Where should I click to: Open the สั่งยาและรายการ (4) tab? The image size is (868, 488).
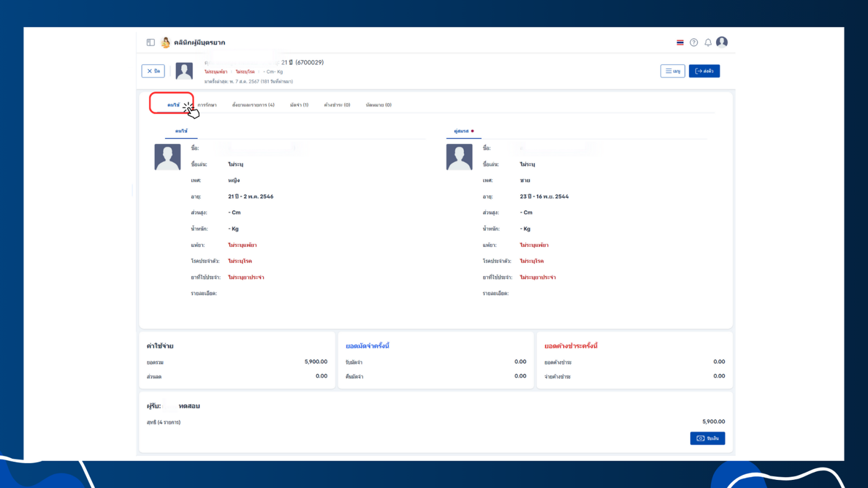coord(253,105)
